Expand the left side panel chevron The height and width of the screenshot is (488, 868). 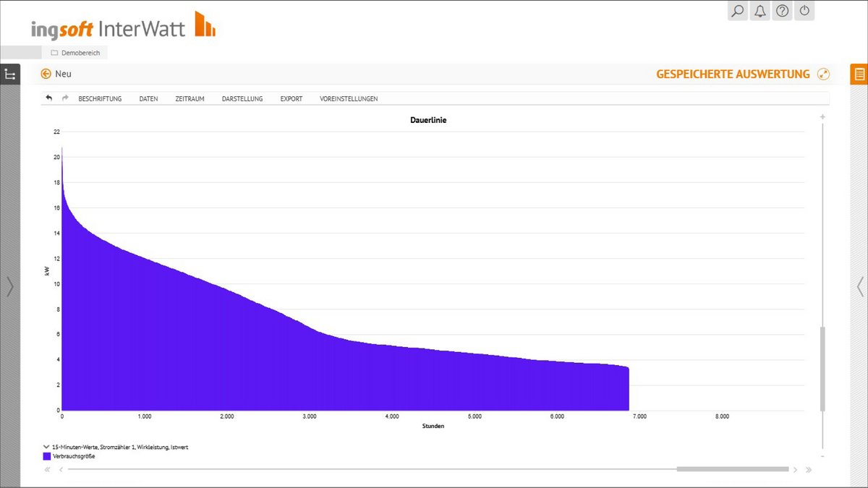[x=9, y=287]
